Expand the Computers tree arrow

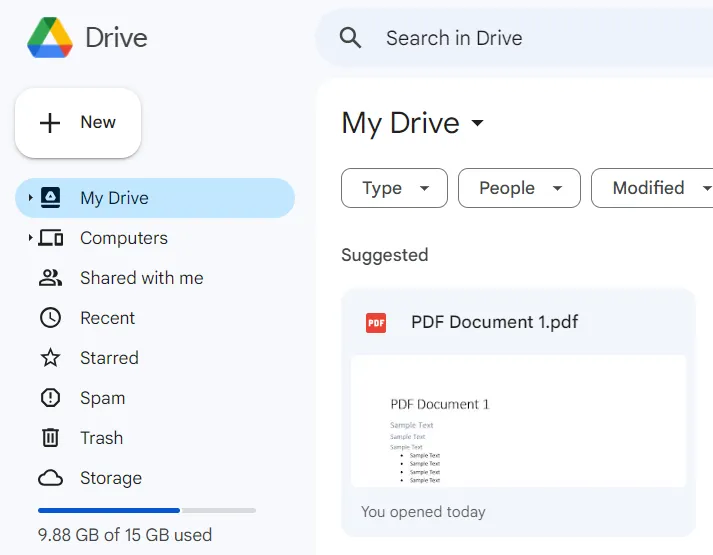(30, 238)
